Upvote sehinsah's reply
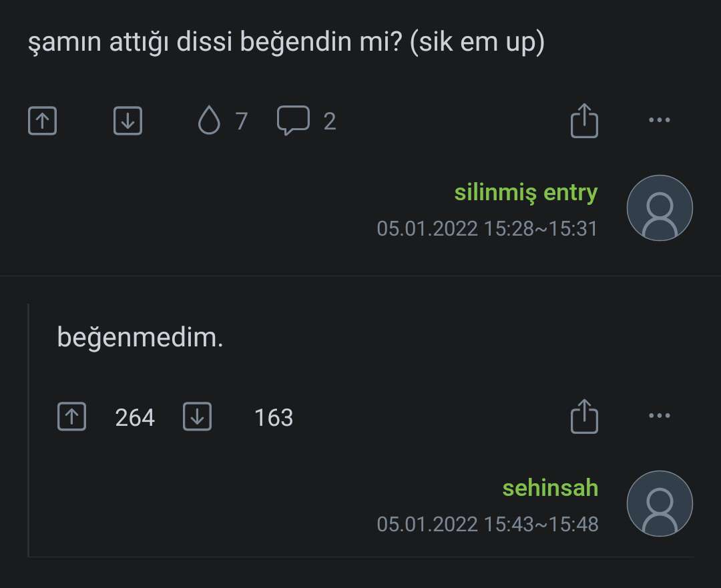Screen dimensions: 721x588 (72, 417)
